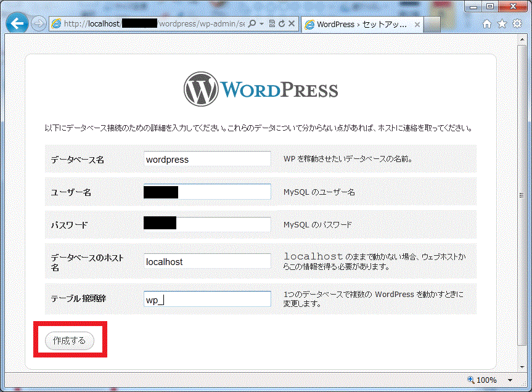
Task: Click the データベースのホスト名 localhost field
Action: (207, 261)
